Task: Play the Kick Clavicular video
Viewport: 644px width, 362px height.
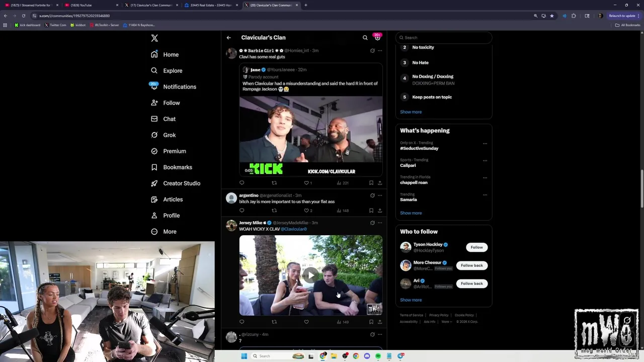Action: pyautogui.click(x=310, y=136)
